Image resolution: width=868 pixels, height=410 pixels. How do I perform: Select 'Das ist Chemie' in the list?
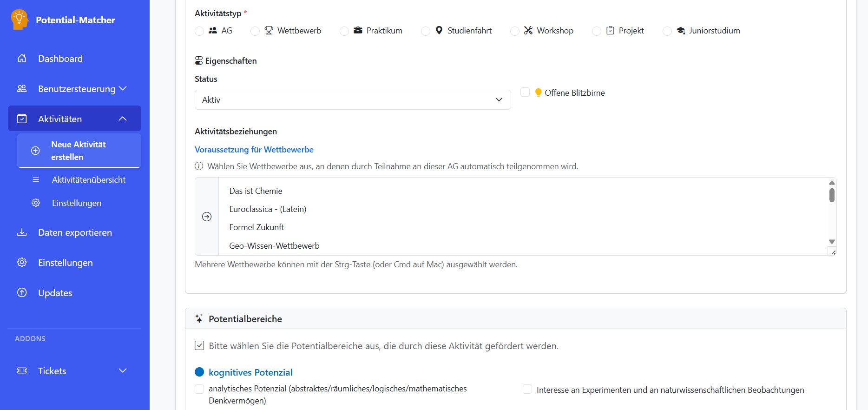[x=523, y=191]
